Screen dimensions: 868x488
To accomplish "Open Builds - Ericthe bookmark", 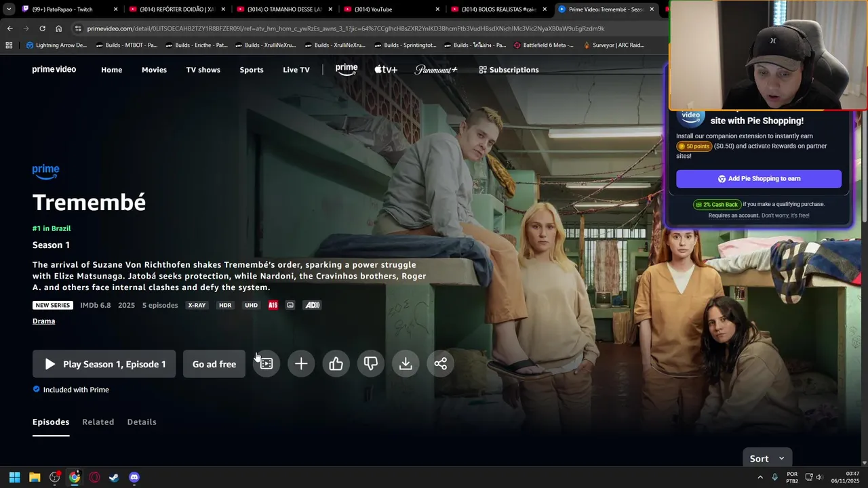I will pos(196,45).
